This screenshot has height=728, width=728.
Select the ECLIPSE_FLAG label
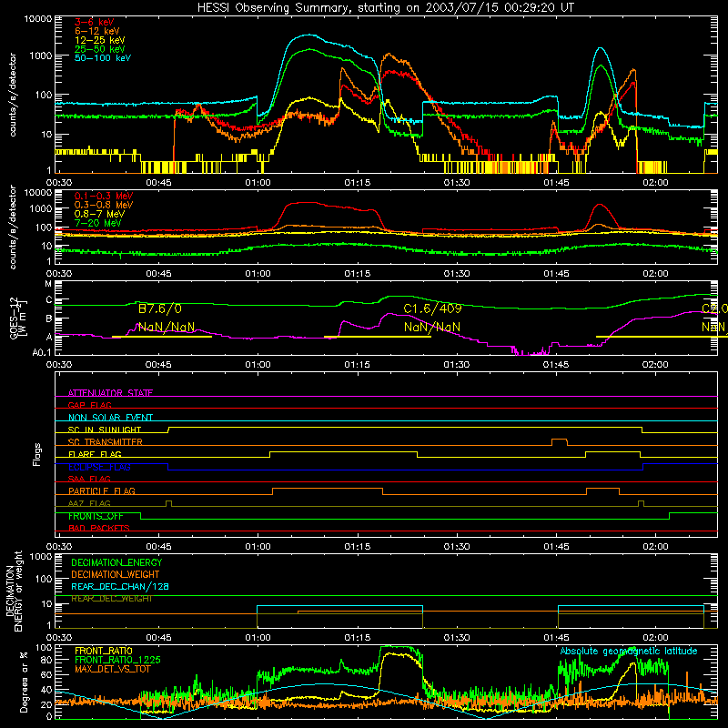point(99,467)
